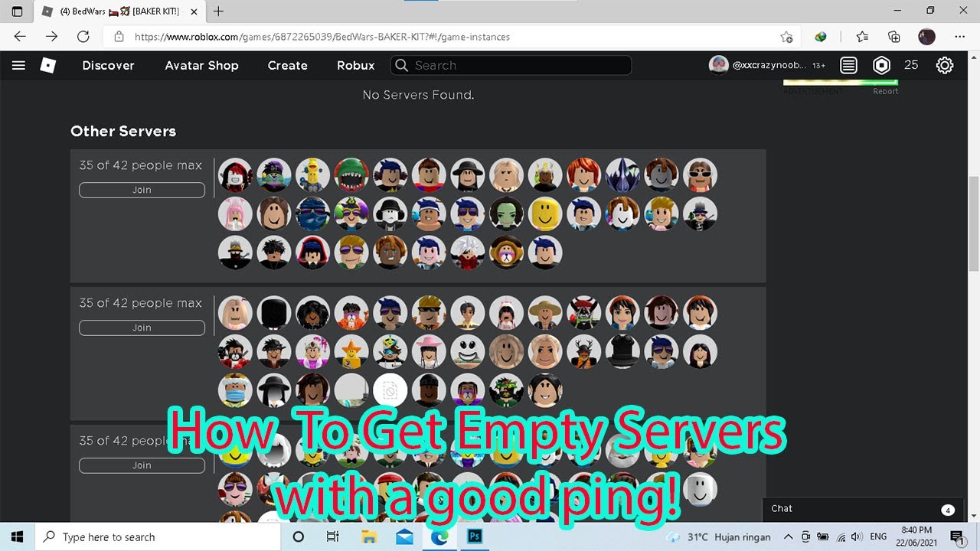This screenshot has width=980, height=551.
Task: Show hidden system tray icons chevron
Action: (787, 536)
